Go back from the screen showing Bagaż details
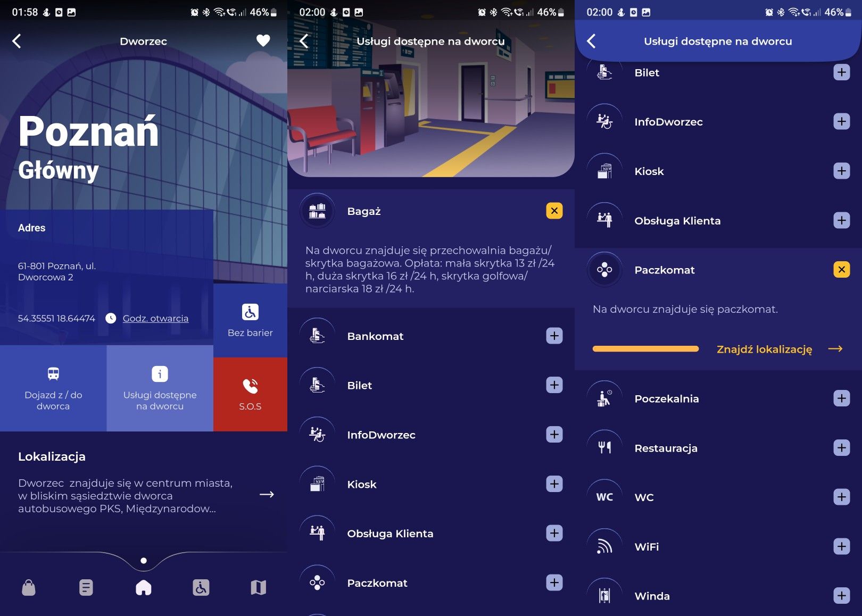The height and width of the screenshot is (616, 862). click(304, 41)
